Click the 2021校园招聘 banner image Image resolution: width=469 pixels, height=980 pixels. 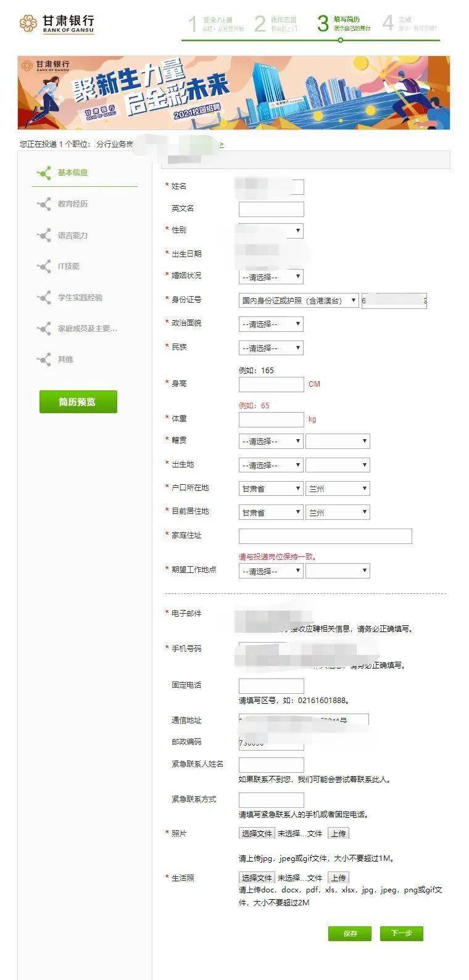234,93
